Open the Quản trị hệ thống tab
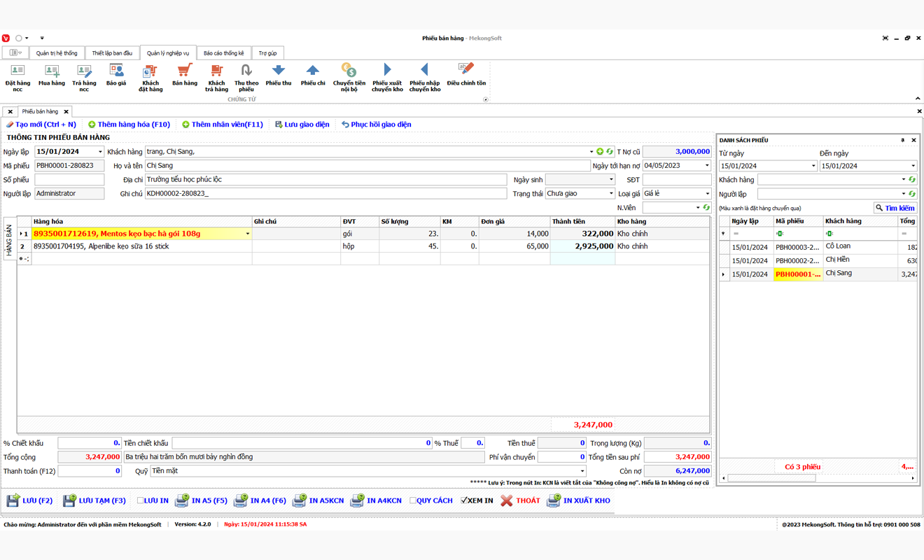 pyautogui.click(x=57, y=53)
